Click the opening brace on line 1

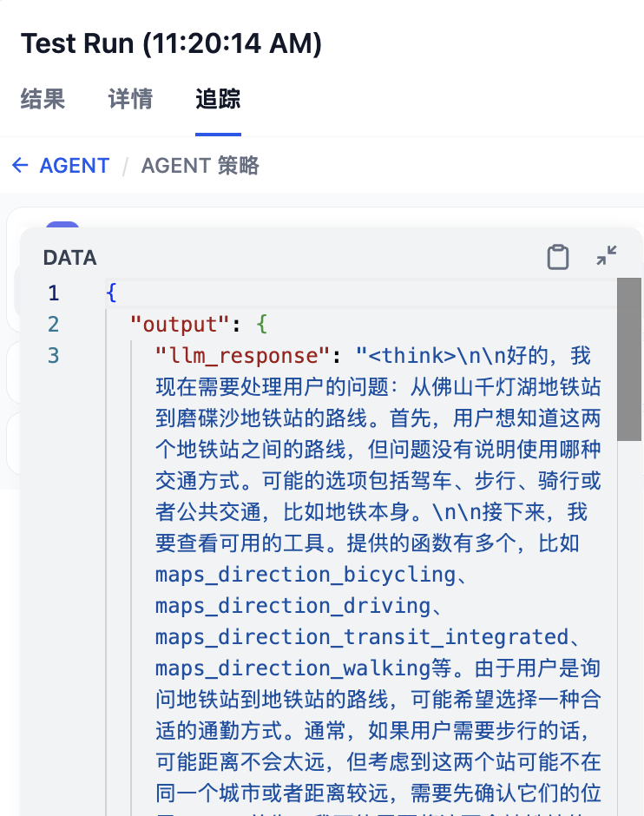coord(111,293)
